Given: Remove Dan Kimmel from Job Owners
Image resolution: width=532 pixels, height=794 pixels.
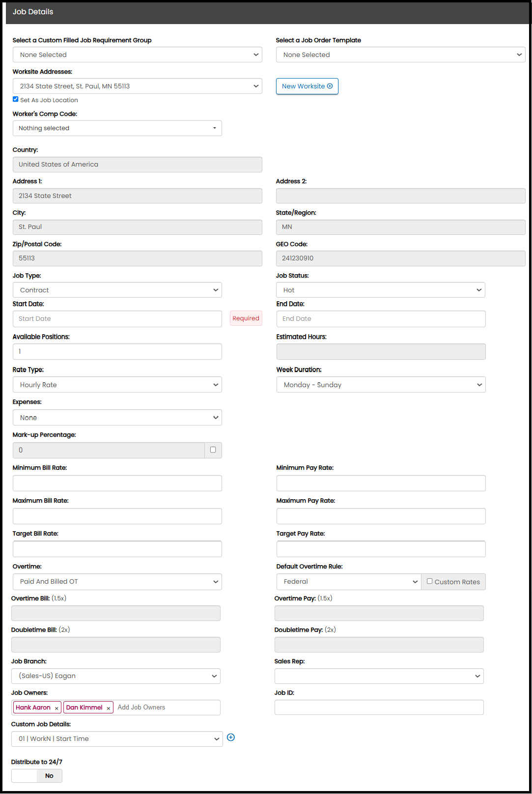Looking at the screenshot, I should [108, 708].
